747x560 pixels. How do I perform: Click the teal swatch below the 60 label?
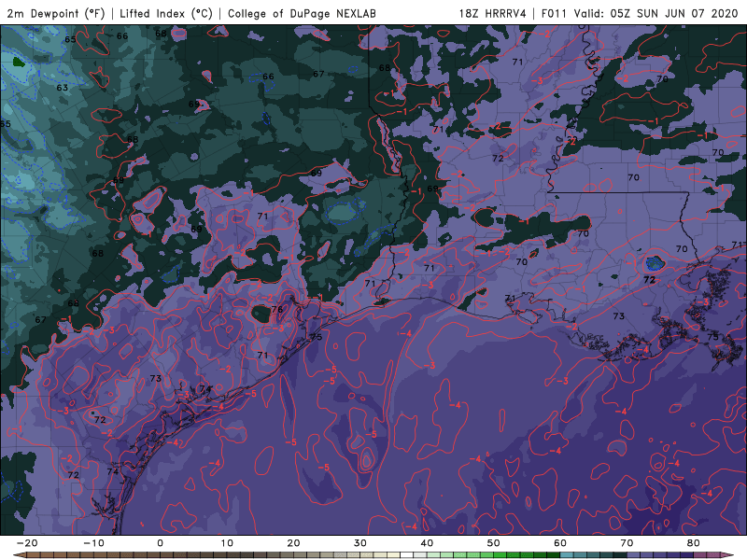point(567,555)
